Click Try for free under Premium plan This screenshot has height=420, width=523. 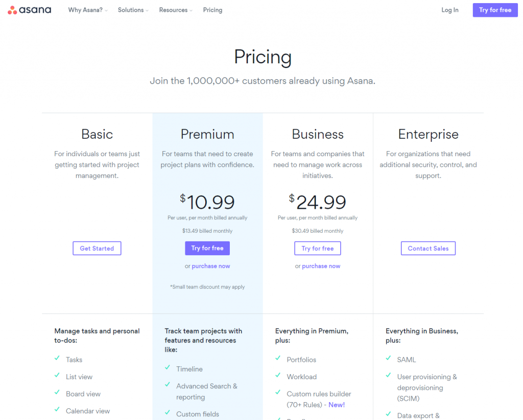(x=207, y=249)
